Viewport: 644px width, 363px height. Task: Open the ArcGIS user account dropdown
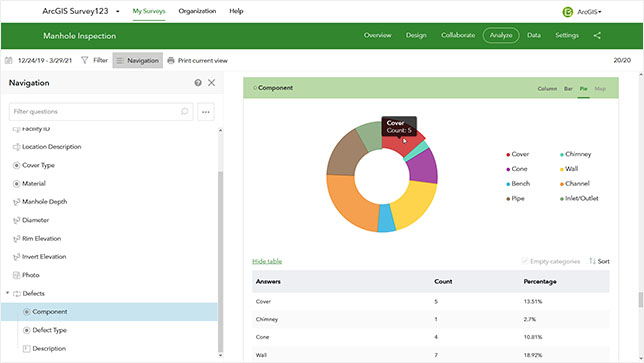(589, 12)
